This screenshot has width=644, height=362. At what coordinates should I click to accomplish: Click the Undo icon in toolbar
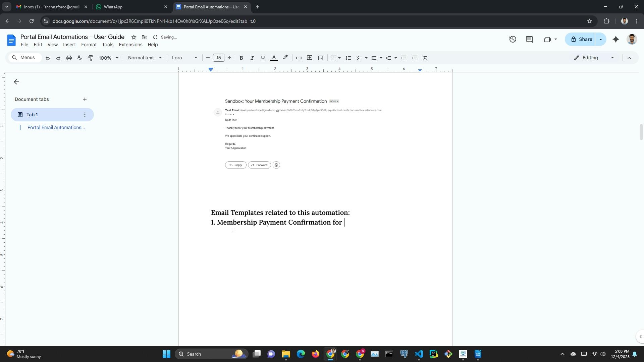pos(48,58)
